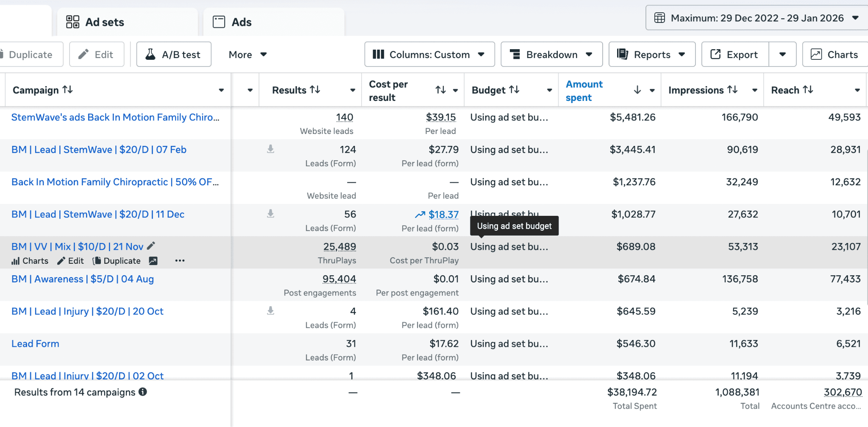Show info about Results from 14 campaigns

143,392
